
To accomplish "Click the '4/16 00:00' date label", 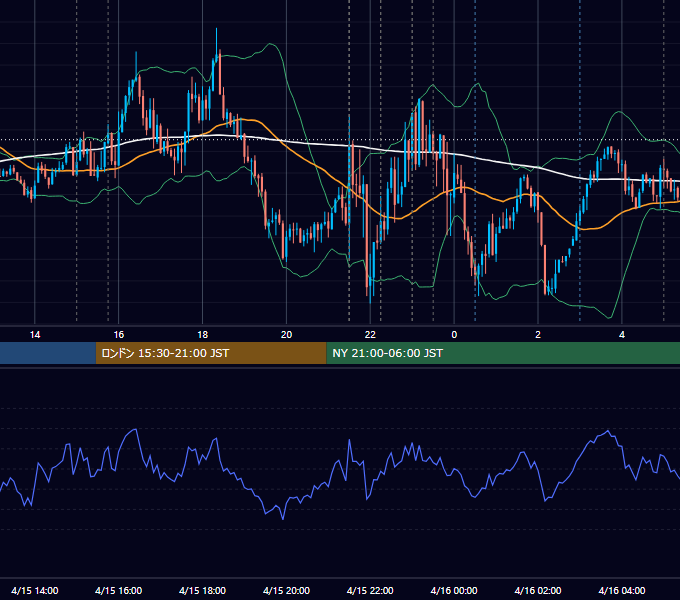I will [x=454, y=590].
